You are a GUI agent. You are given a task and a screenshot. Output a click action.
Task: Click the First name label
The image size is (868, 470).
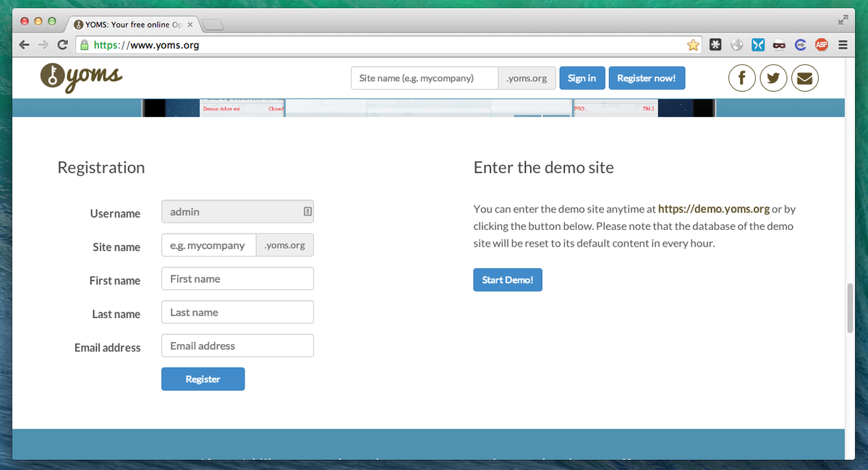115,281
